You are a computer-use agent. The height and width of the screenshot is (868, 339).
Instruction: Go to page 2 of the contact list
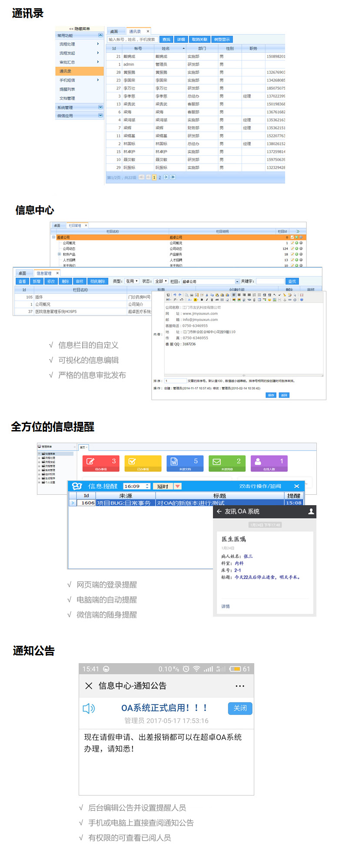[x=160, y=178]
